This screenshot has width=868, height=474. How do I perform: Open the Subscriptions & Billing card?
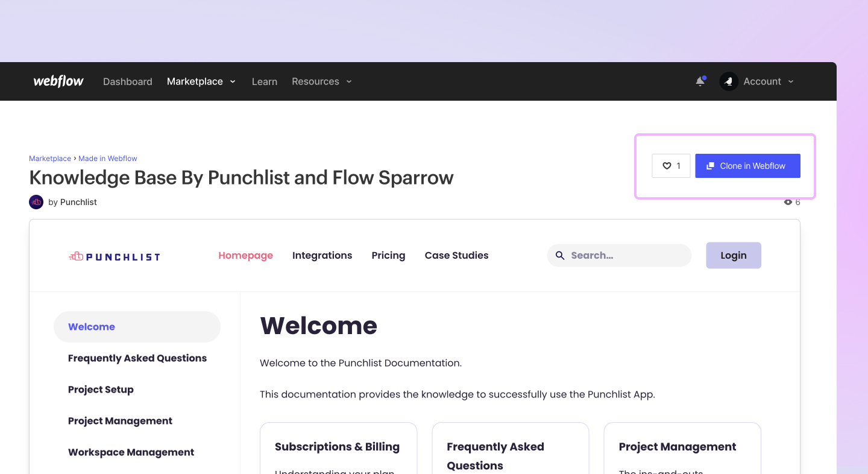tap(338, 446)
